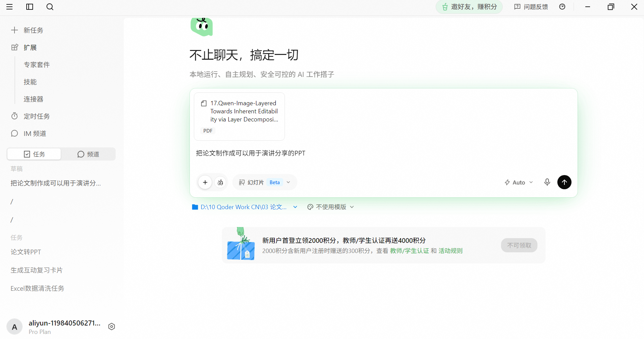This screenshot has width=644, height=339.
Task: Open the 教师/学生认证 link
Action: coord(409,251)
